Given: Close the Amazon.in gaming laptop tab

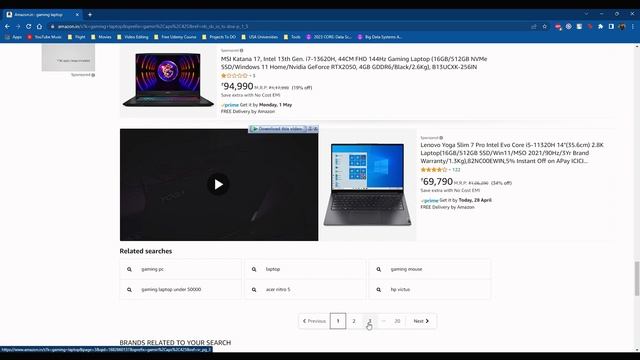Looking at the screenshot, I should 77,15.
